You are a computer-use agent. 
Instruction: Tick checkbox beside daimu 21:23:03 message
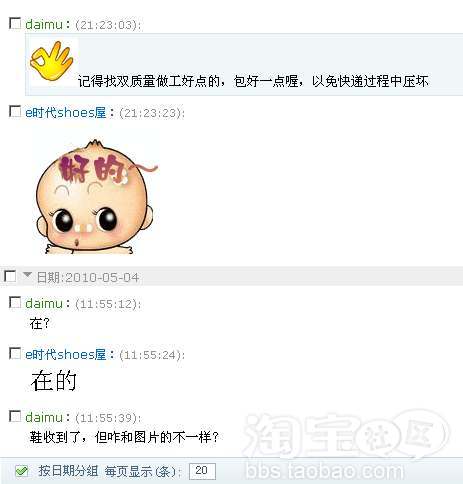tap(15, 24)
